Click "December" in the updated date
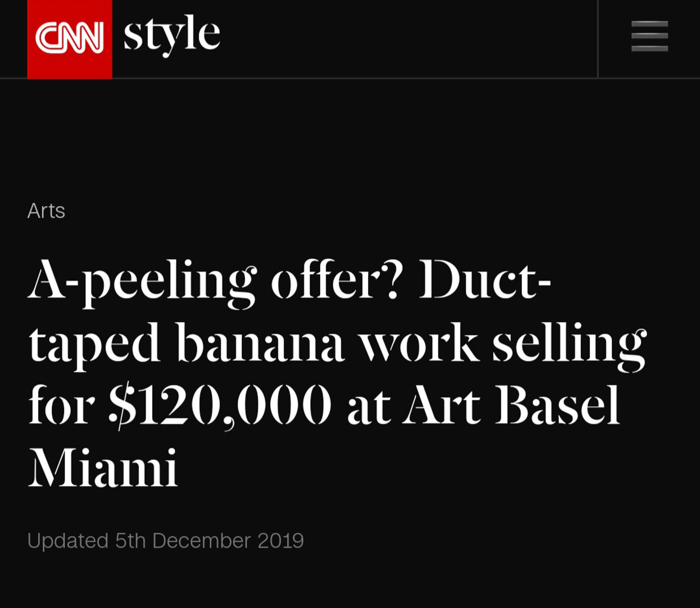The height and width of the screenshot is (608, 700). pyautogui.click(x=202, y=540)
